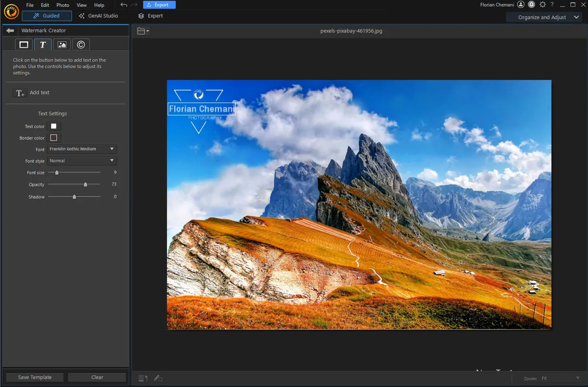Open the Font style Normal dropdown

point(81,161)
